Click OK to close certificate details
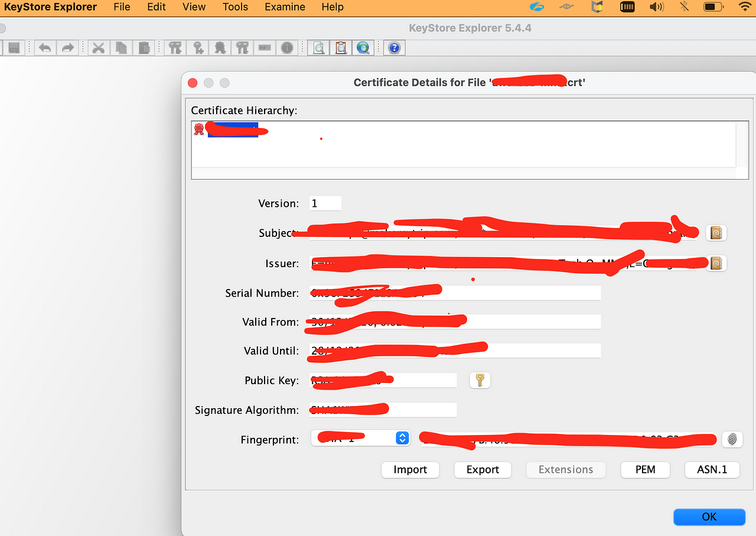This screenshot has width=756, height=536. click(x=709, y=516)
